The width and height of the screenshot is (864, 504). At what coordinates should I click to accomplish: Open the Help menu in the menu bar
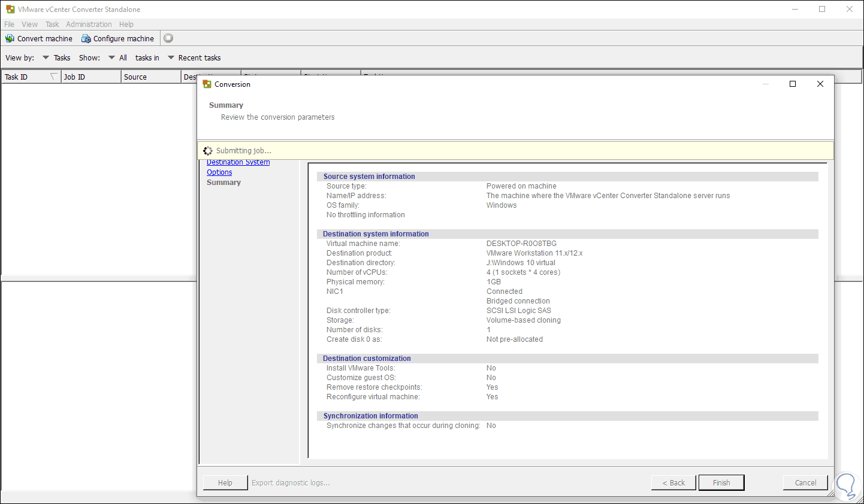[x=126, y=25]
